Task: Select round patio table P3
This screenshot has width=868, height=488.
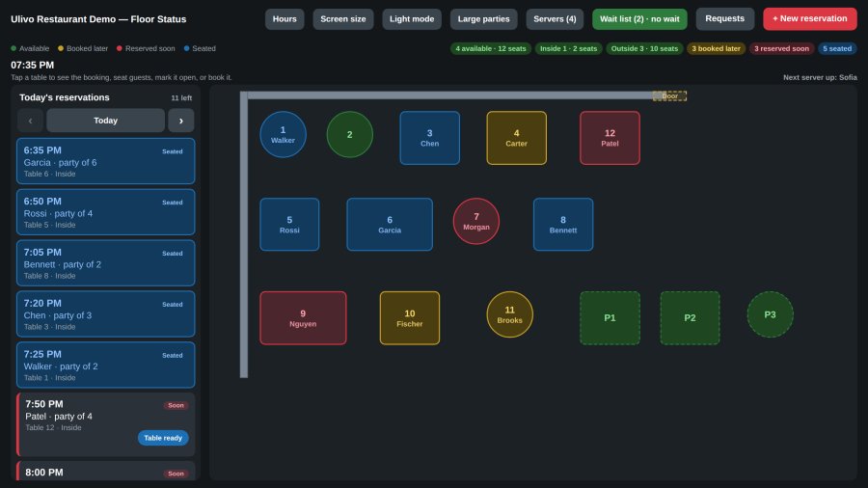Action: [770, 314]
